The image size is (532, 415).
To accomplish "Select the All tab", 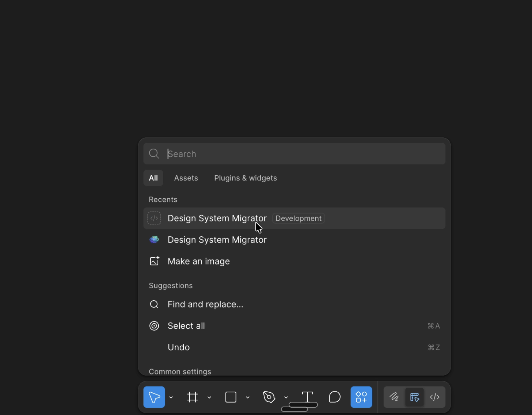I will pos(153,178).
